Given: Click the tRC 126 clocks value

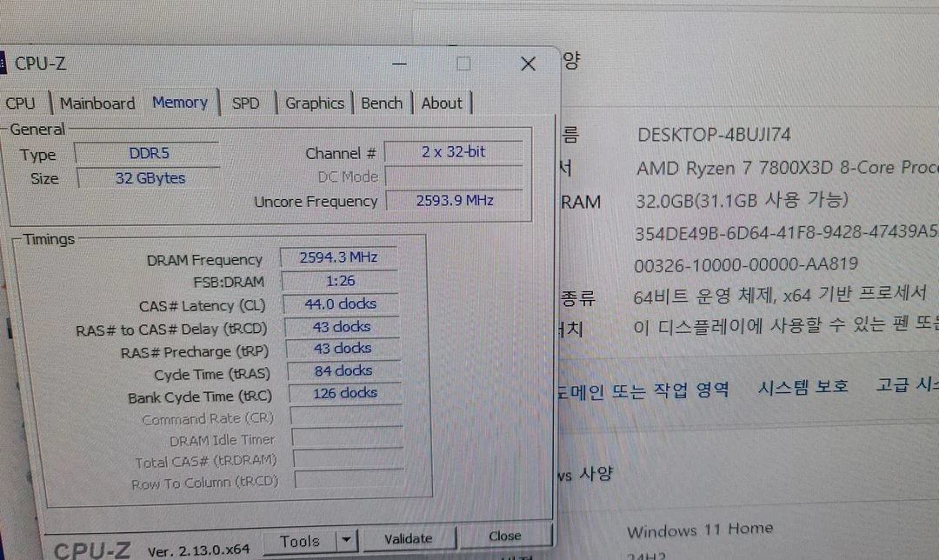Looking at the screenshot, I should tap(345, 393).
